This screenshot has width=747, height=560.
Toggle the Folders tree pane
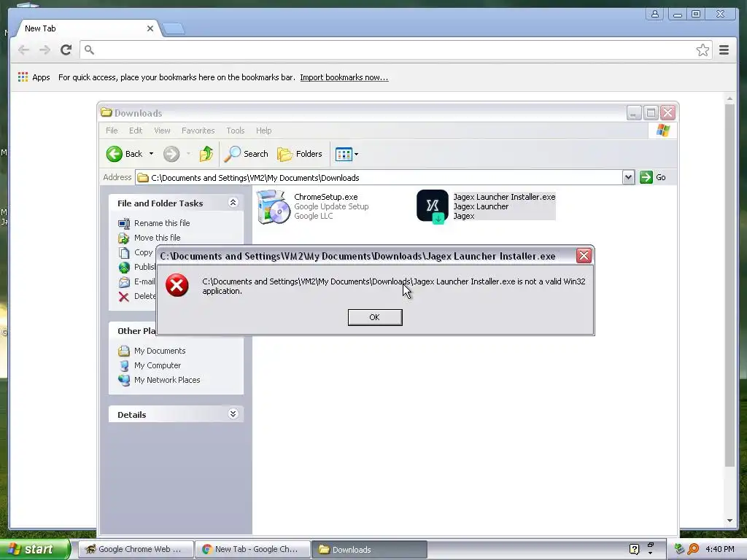(x=300, y=154)
